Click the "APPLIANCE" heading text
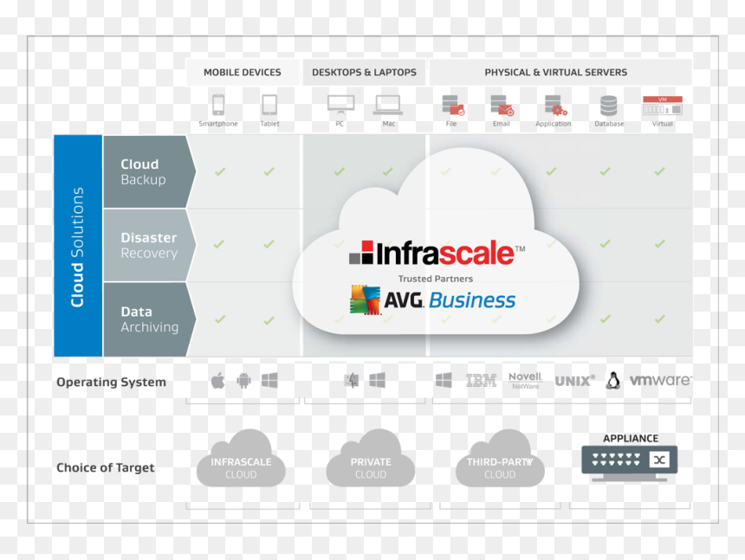 [631, 439]
